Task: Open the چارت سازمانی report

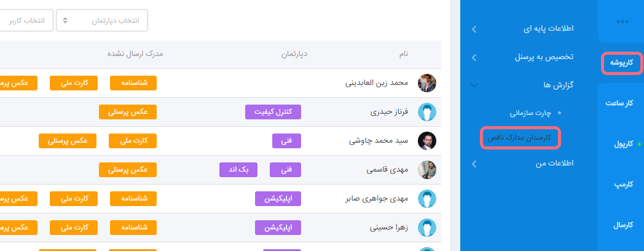Action: coord(532,113)
